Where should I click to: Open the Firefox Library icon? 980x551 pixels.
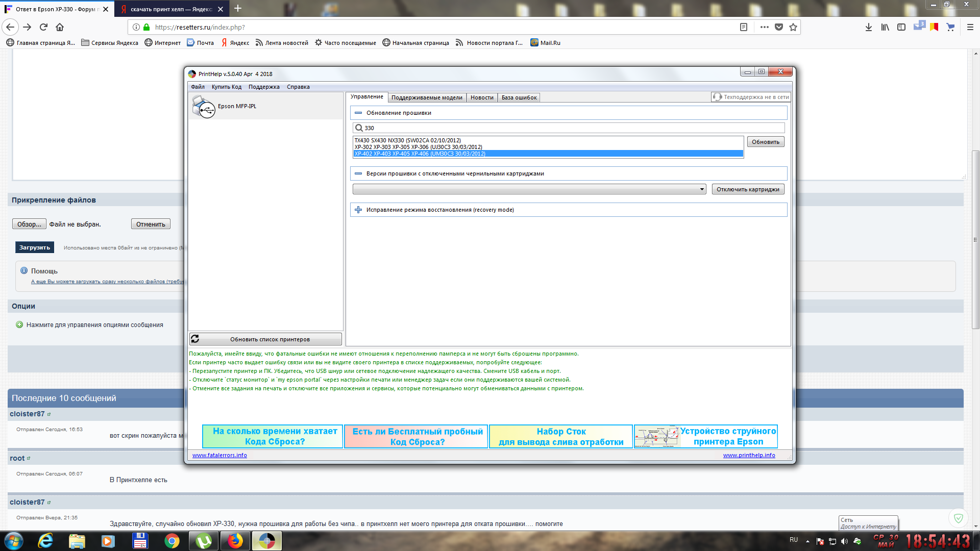[885, 27]
